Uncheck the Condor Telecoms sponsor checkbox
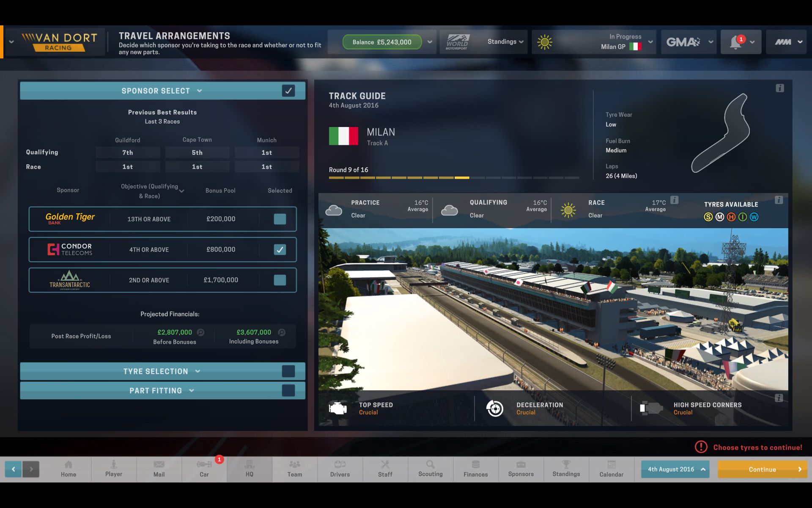Image resolution: width=812 pixels, height=508 pixels. click(x=280, y=249)
